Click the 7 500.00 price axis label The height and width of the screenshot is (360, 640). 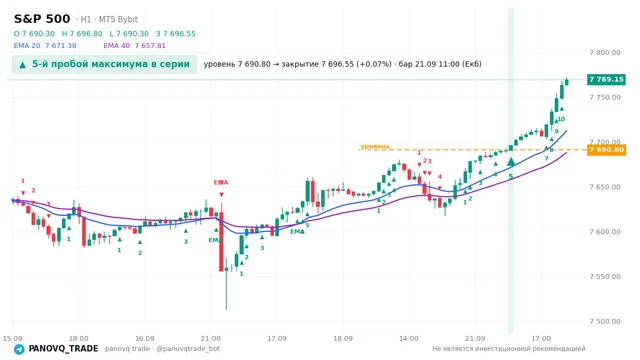click(604, 322)
